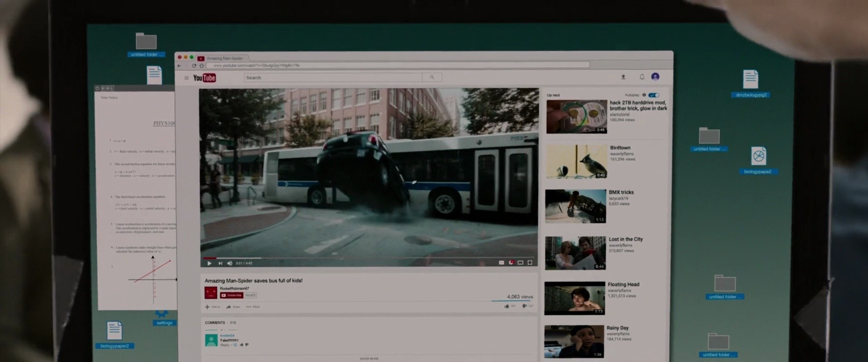Image resolution: width=868 pixels, height=362 pixels.
Task: Open the account avatar menu
Action: pos(655,76)
